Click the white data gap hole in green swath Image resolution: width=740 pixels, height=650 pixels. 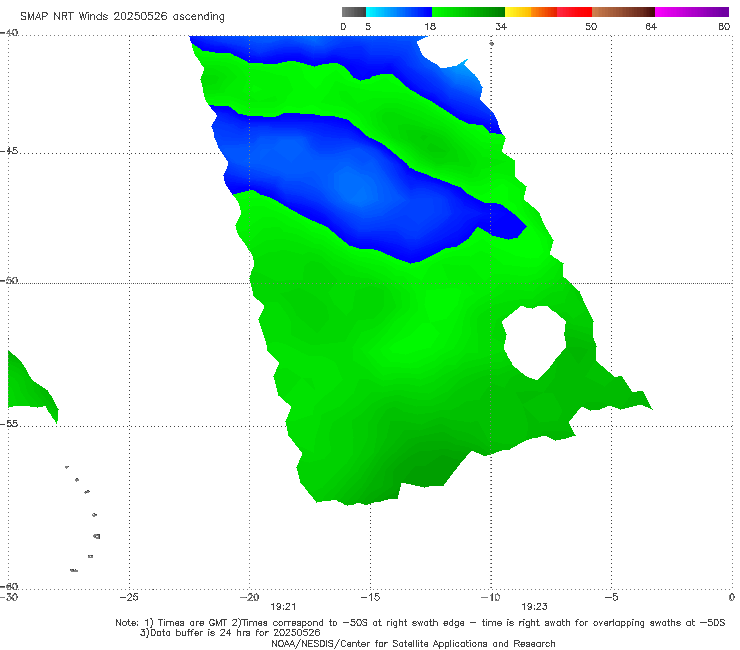(536, 341)
